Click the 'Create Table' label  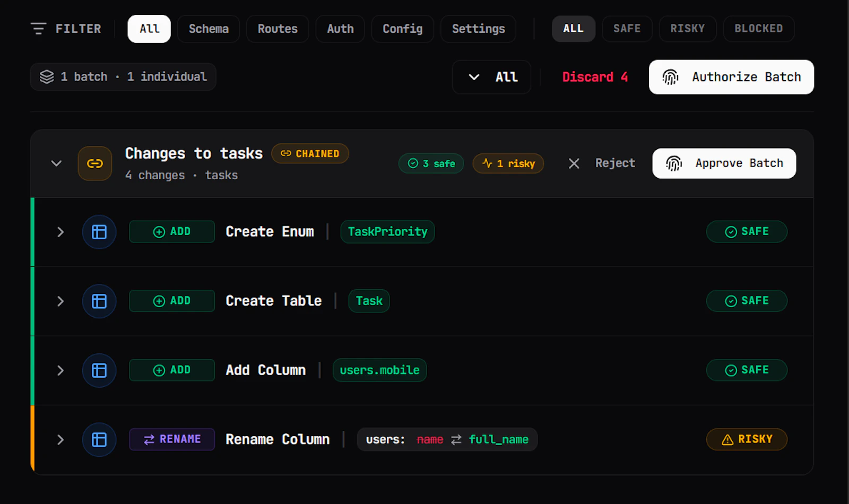pyautogui.click(x=274, y=301)
